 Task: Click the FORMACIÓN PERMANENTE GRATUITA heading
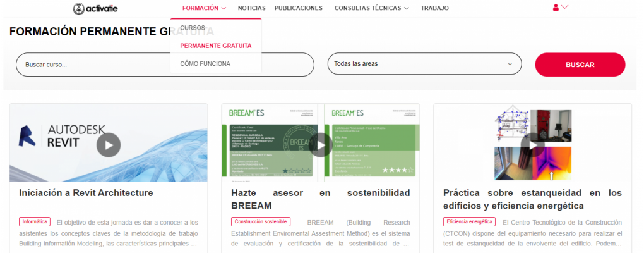(x=112, y=32)
